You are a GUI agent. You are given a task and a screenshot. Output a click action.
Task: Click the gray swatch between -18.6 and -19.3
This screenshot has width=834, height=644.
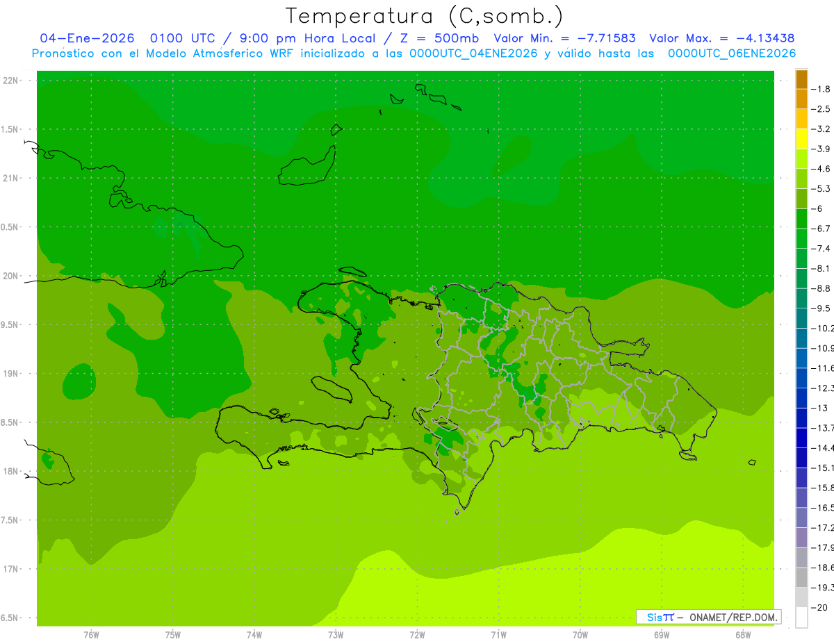point(801,577)
